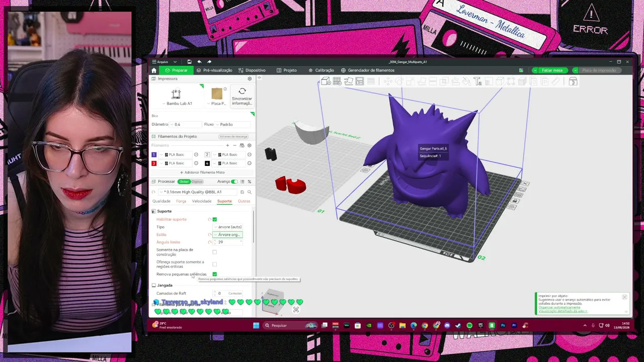Save the project with the disk icon
Screen dimensions: 644x362
(x=189, y=62)
